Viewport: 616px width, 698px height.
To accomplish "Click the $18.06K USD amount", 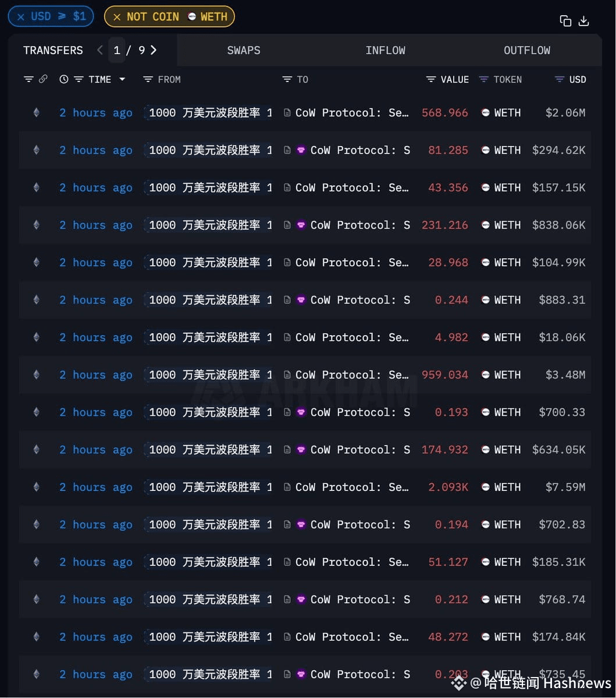I will [x=562, y=337].
